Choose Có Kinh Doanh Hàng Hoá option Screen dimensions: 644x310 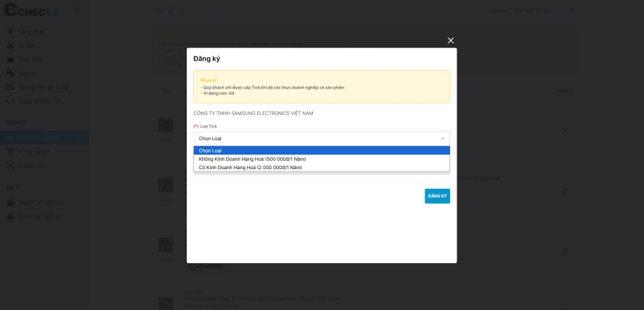[x=321, y=167]
